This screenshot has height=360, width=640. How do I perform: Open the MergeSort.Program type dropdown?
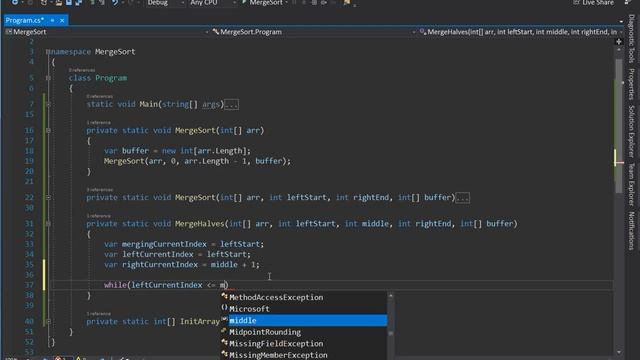click(313, 32)
